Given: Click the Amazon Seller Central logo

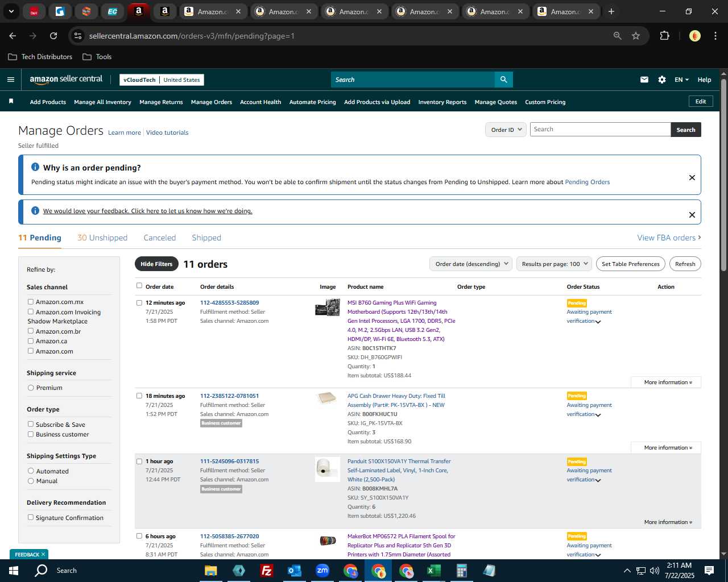Looking at the screenshot, I should click(x=66, y=80).
